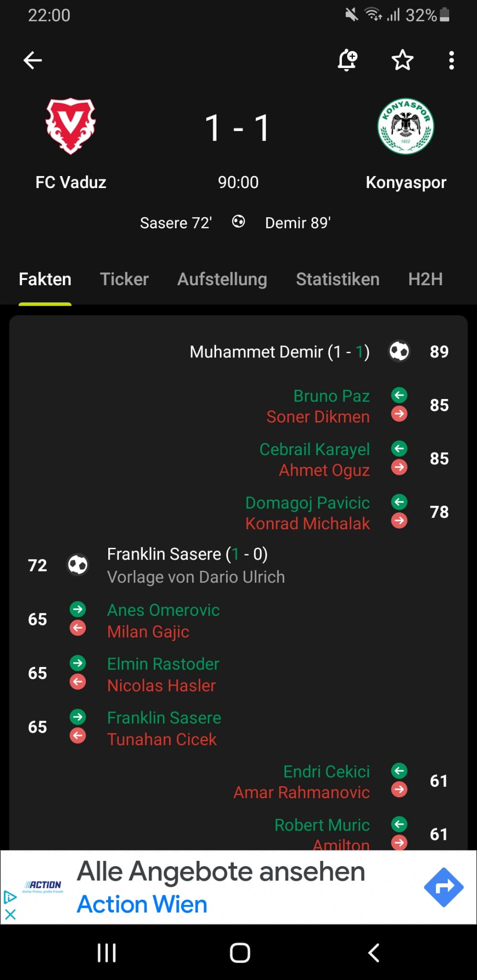The height and width of the screenshot is (980, 477).
Task: Open player Muhammet Demir goal entry
Action: pos(280,352)
